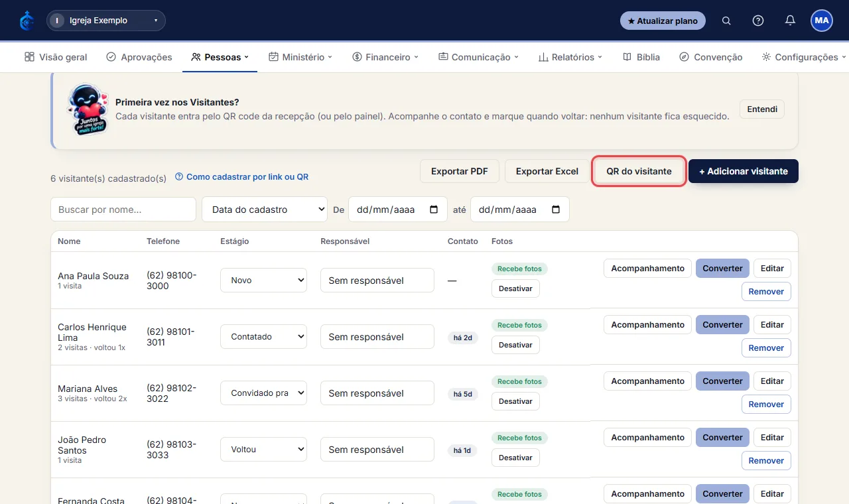Click the app logo in header

(27, 21)
